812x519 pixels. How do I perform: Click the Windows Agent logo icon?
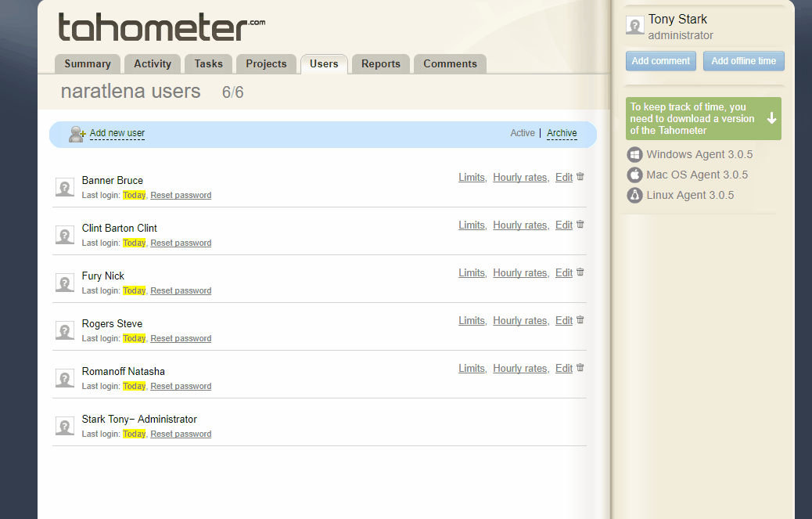(x=635, y=154)
